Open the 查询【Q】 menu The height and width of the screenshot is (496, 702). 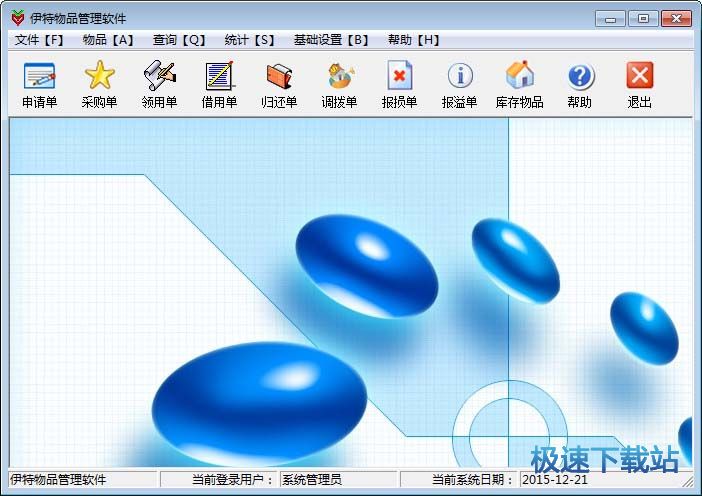179,40
